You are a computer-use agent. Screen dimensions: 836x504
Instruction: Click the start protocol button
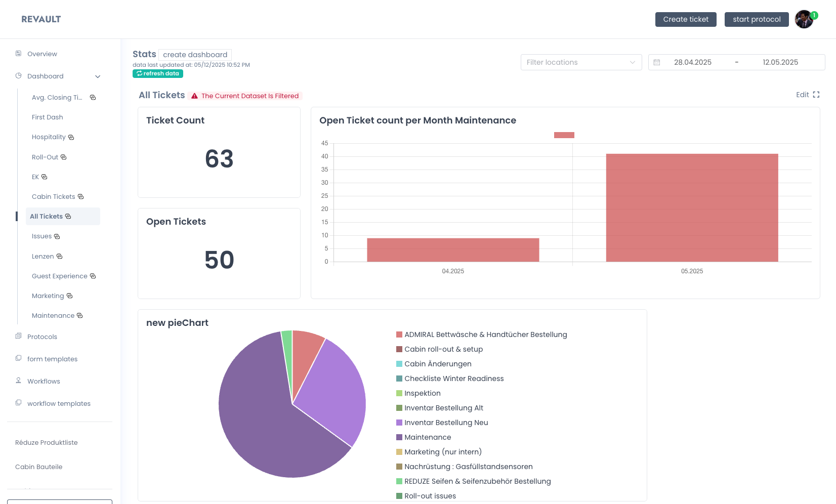(x=757, y=19)
